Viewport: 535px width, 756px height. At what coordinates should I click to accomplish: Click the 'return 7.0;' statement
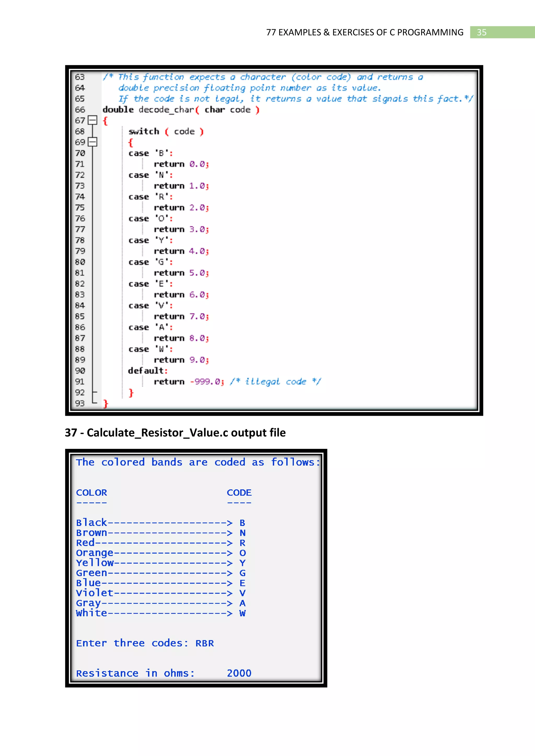[181, 316]
